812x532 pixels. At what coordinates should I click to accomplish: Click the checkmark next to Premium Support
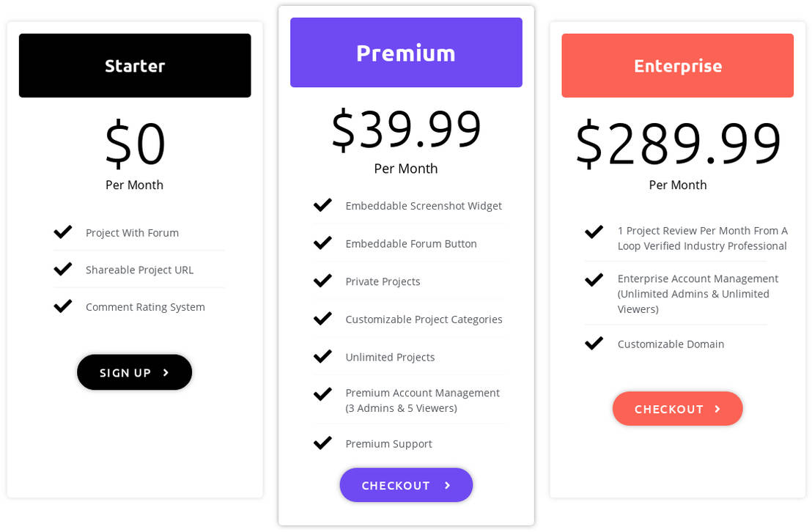[322, 443]
